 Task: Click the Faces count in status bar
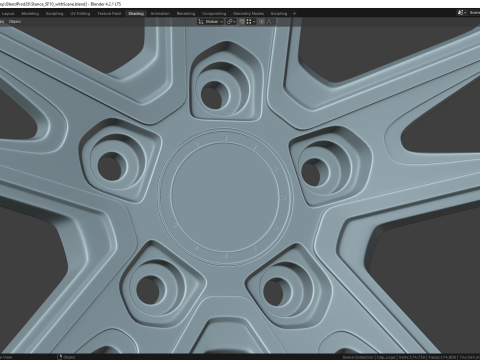(x=442, y=357)
